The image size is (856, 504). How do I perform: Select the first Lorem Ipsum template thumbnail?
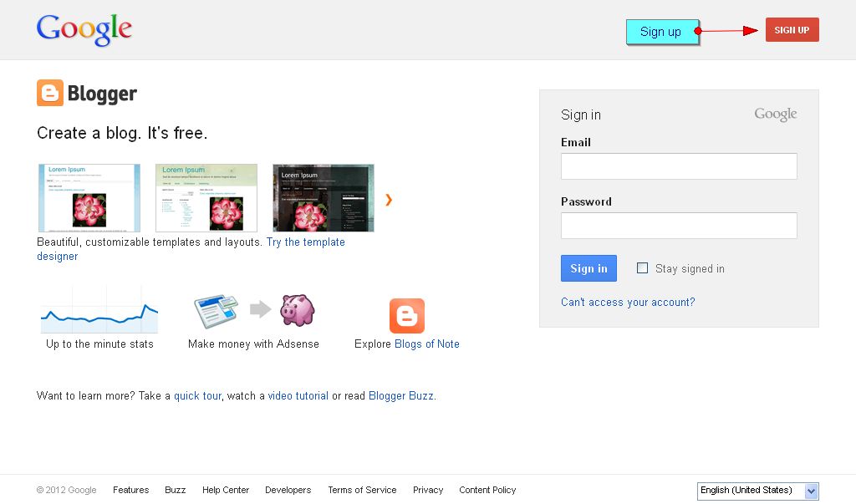[x=89, y=198]
